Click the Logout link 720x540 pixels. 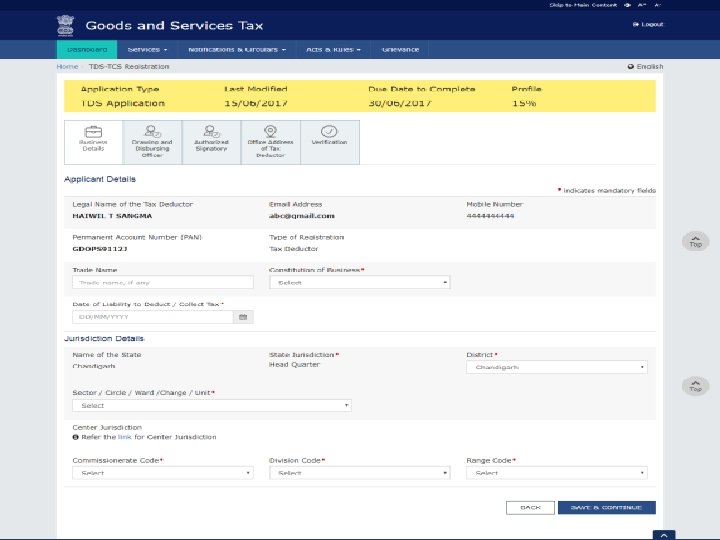648,24
